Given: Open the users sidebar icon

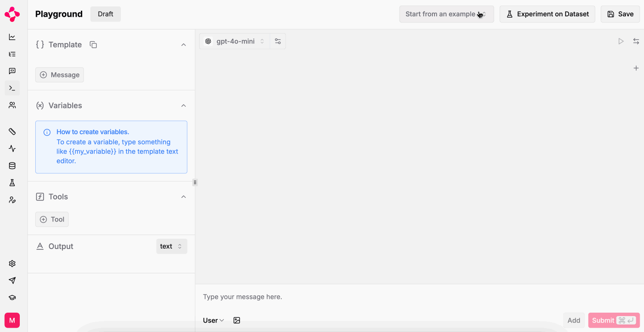Looking at the screenshot, I should [x=12, y=105].
